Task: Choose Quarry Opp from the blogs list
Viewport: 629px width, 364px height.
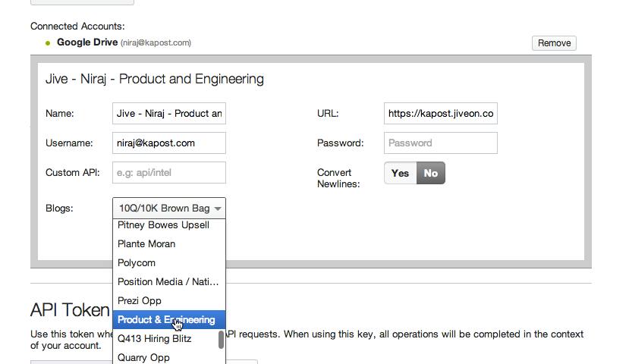Action: pyautogui.click(x=169, y=356)
